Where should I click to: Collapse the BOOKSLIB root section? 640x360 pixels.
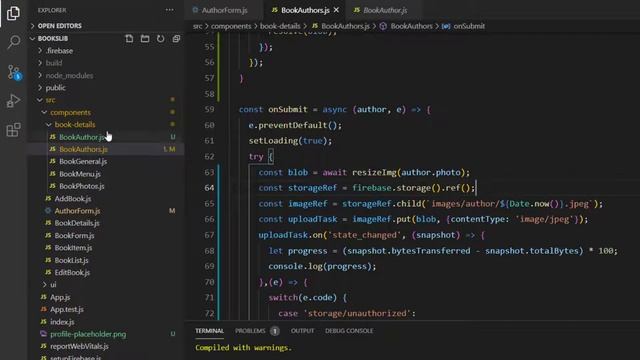53,38
